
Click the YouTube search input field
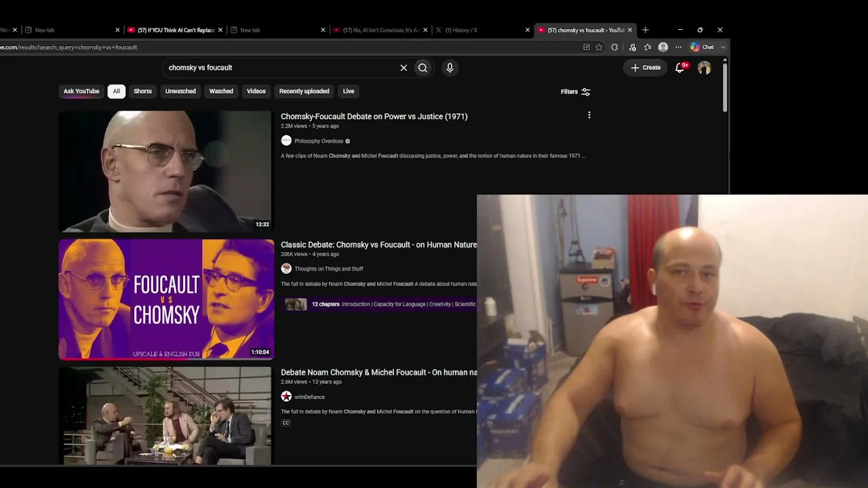coord(282,68)
